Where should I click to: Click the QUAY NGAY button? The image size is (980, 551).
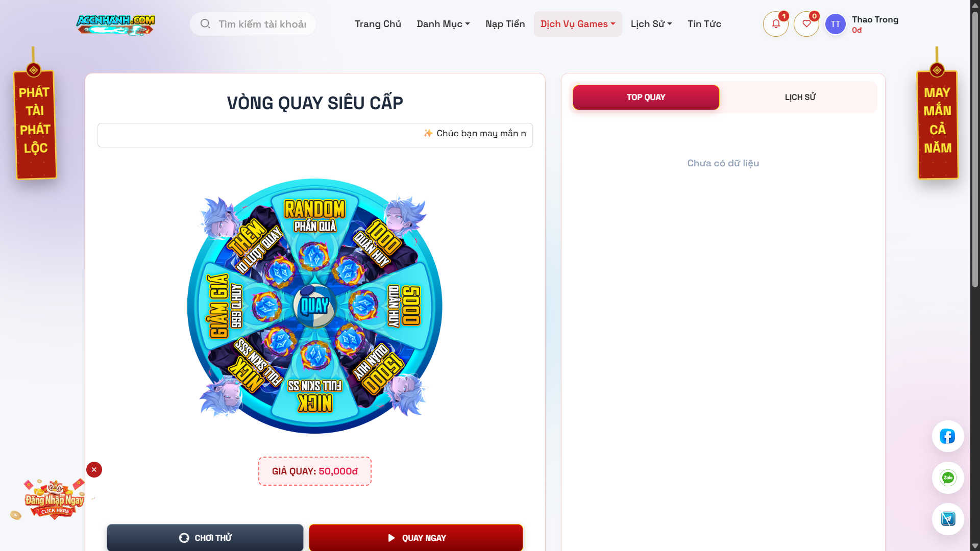pos(416,538)
